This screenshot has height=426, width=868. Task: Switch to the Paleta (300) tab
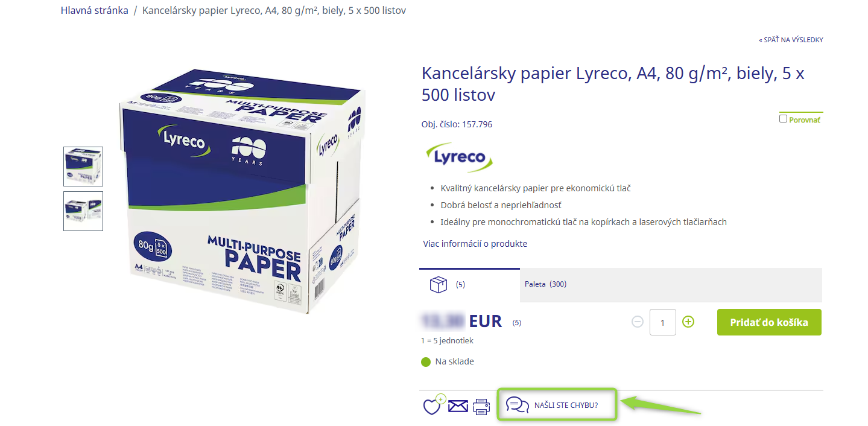(x=545, y=284)
